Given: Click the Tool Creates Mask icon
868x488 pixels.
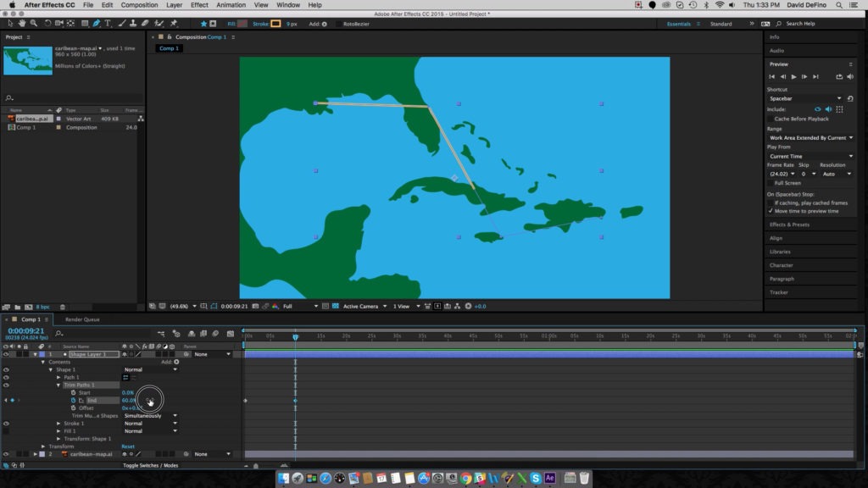Looking at the screenshot, I should 213,24.
